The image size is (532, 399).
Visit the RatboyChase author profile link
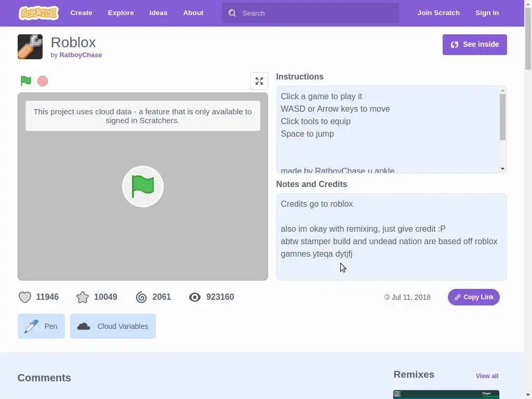coord(81,55)
